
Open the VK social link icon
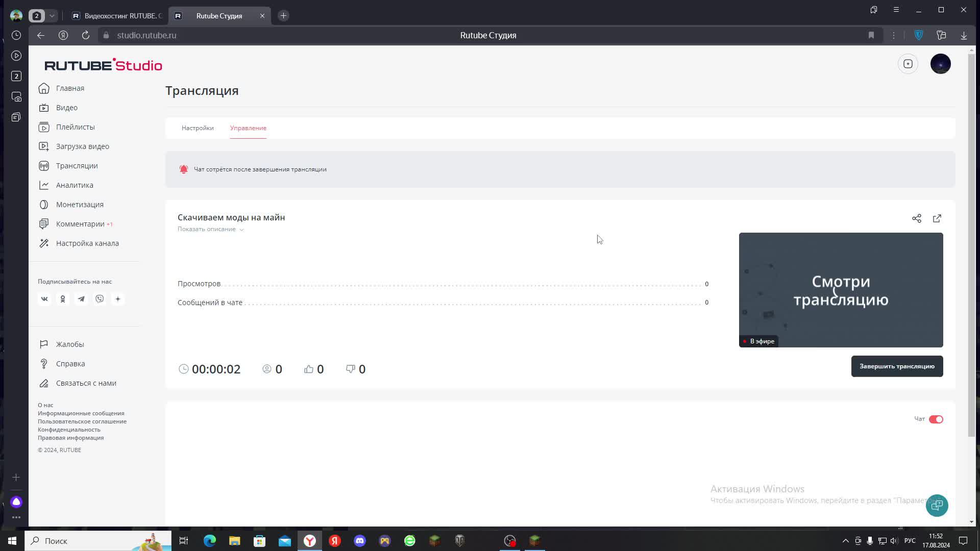point(44,299)
